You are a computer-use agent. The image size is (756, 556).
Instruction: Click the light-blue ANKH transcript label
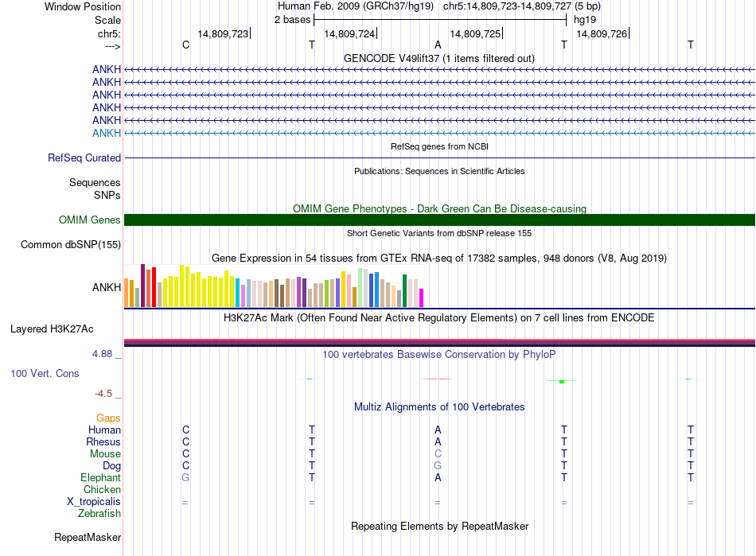107,133
